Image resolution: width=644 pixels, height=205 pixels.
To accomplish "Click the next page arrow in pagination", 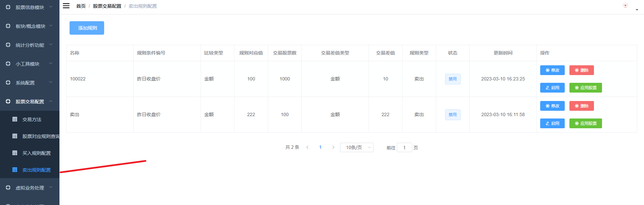I will click(x=333, y=147).
